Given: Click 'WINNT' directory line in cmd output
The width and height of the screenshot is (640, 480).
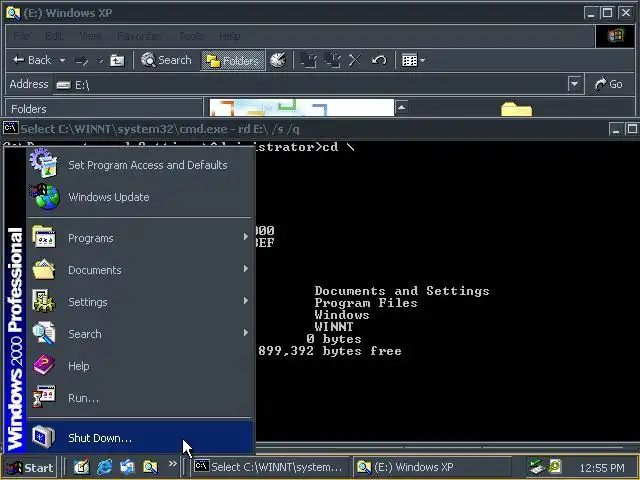Looking at the screenshot, I should point(334,327).
